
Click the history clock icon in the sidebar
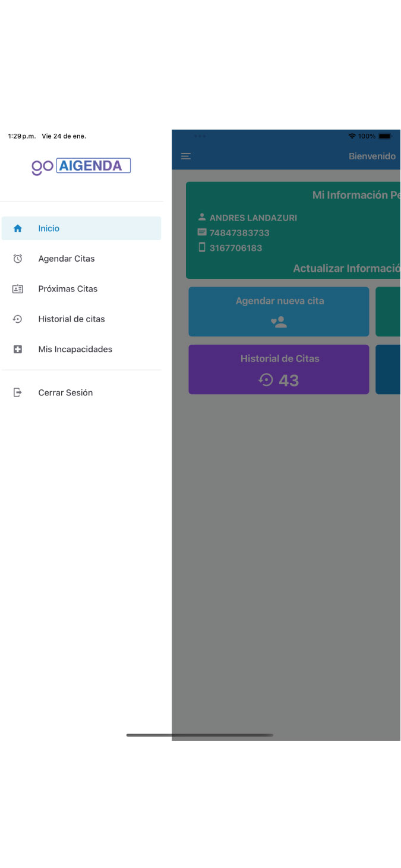18,319
